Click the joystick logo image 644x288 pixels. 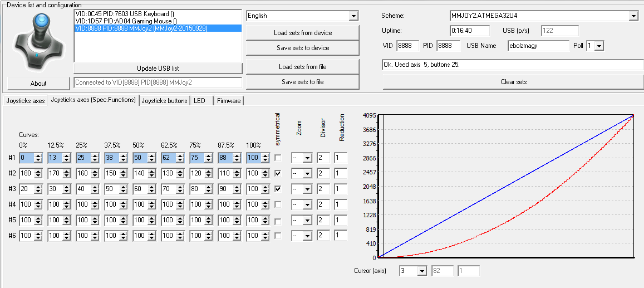pyautogui.click(x=37, y=41)
